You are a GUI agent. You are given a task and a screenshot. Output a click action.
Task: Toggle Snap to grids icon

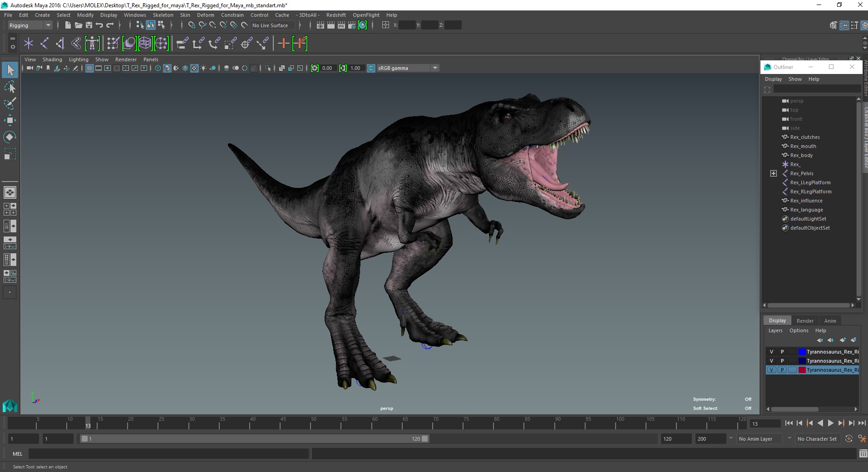click(x=192, y=25)
